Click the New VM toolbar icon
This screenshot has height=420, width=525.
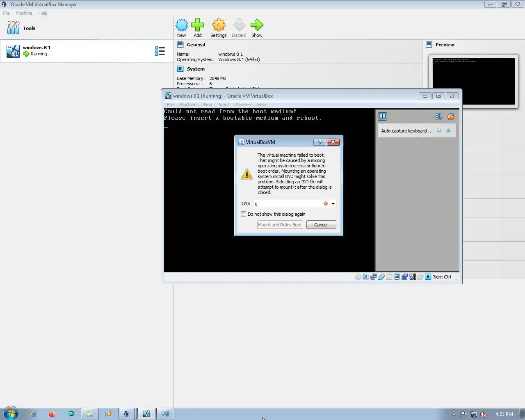point(182,25)
